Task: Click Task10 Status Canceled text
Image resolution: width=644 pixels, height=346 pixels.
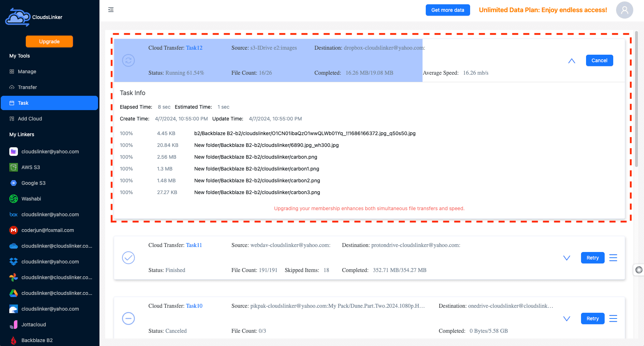Action: point(167,331)
